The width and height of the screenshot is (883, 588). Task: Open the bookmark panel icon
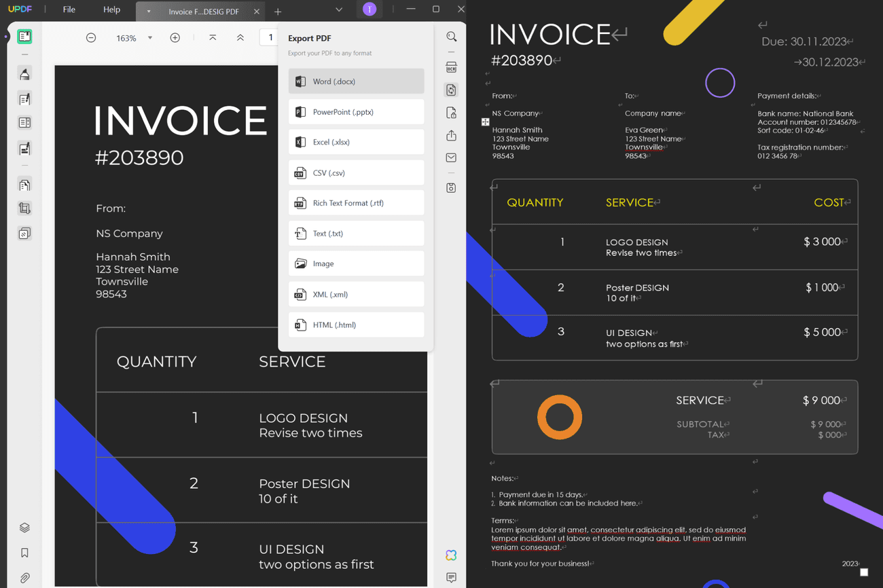tap(24, 553)
